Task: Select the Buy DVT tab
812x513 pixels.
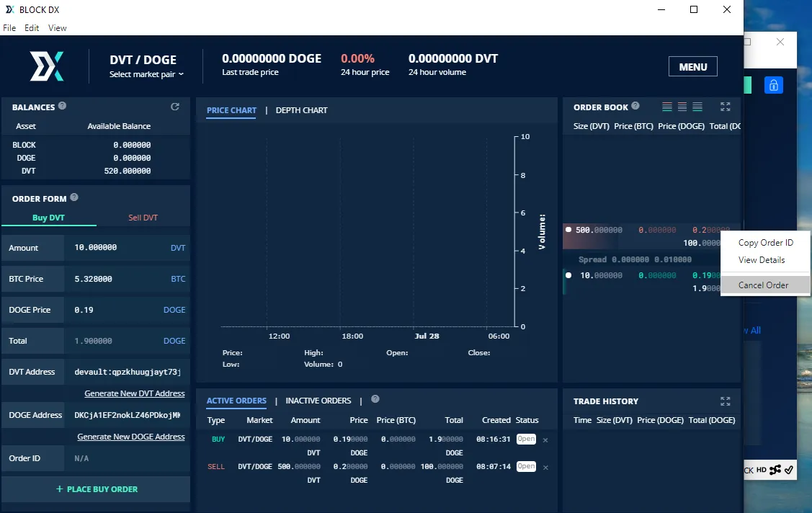Action: coord(49,218)
